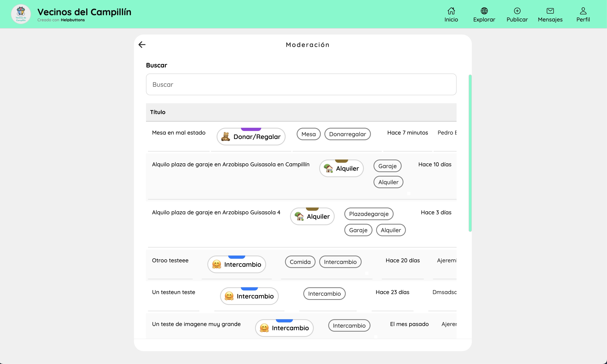Open 'Alquilo plaza de garaje en Arzobispo Guisasola 4'

[x=216, y=212]
